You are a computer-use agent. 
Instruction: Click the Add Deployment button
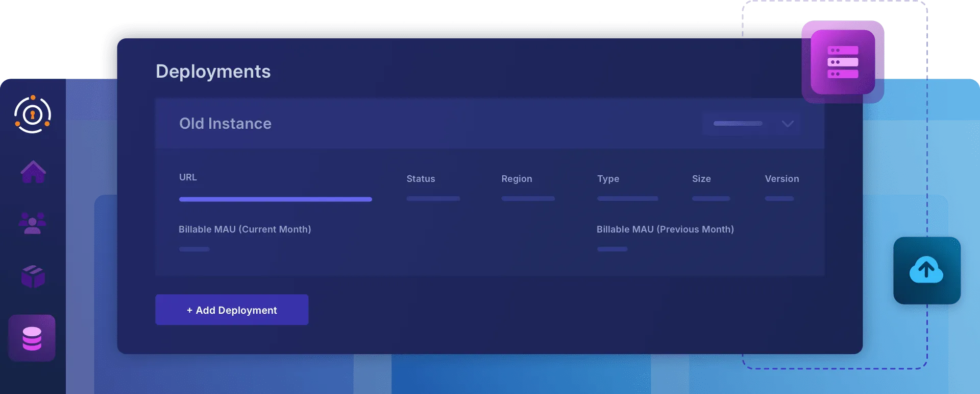(232, 310)
